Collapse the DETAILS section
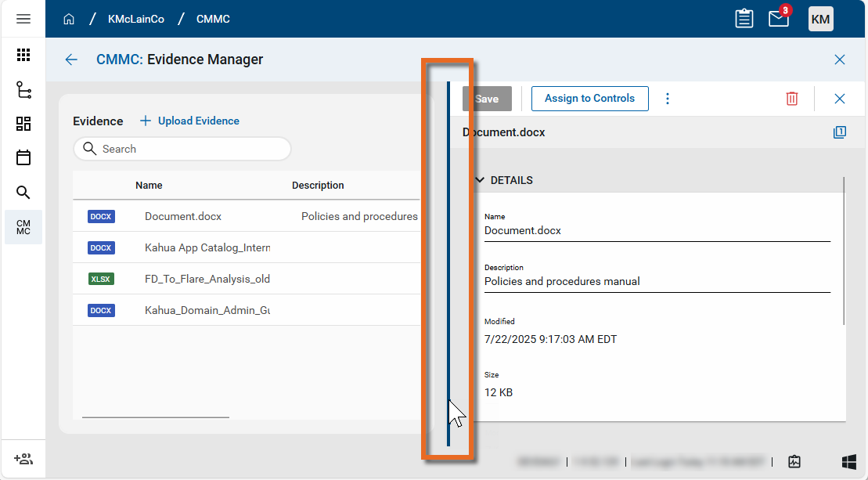Viewport: 868px width, 480px height. point(480,180)
